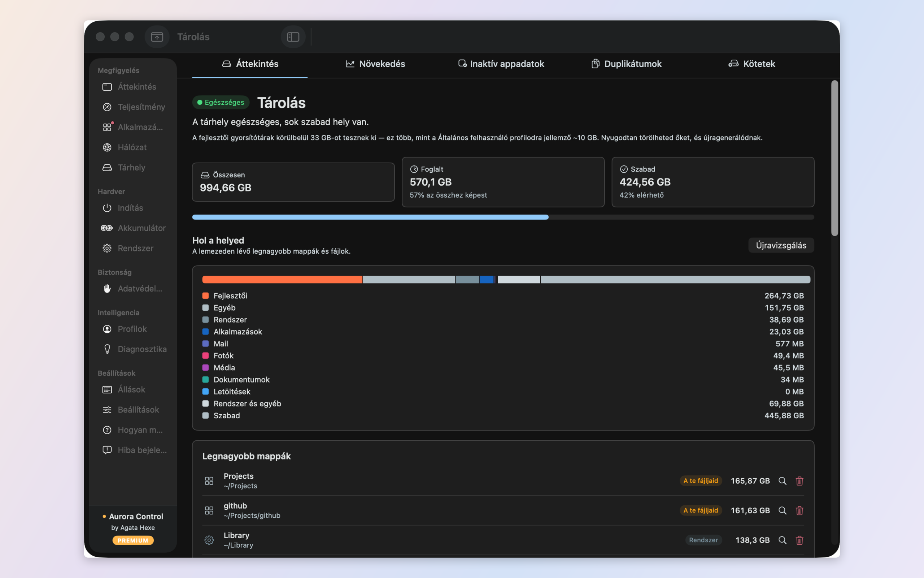Click the Összesen 994,66 GB card

tap(293, 182)
